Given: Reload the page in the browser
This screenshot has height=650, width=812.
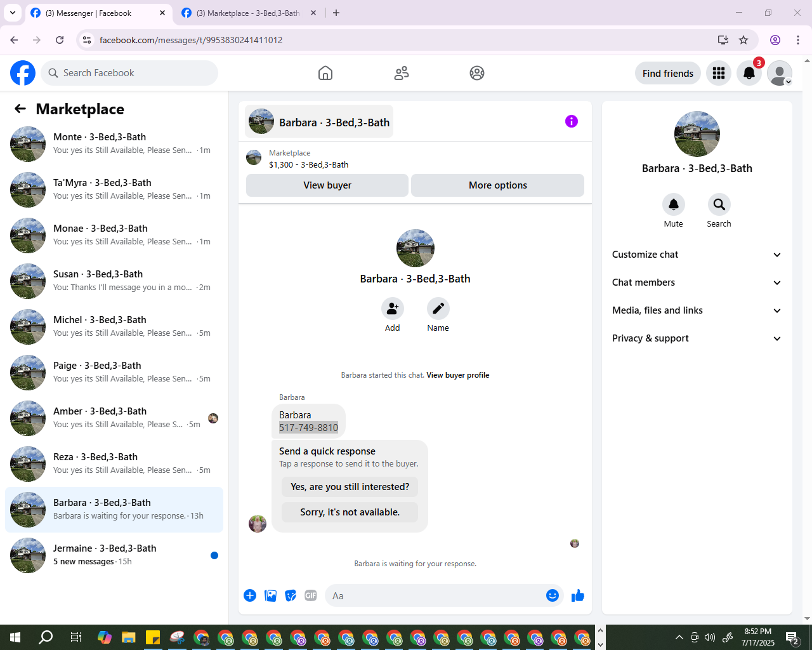Looking at the screenshot, I should pyautogui.click(x=60, y=40).
